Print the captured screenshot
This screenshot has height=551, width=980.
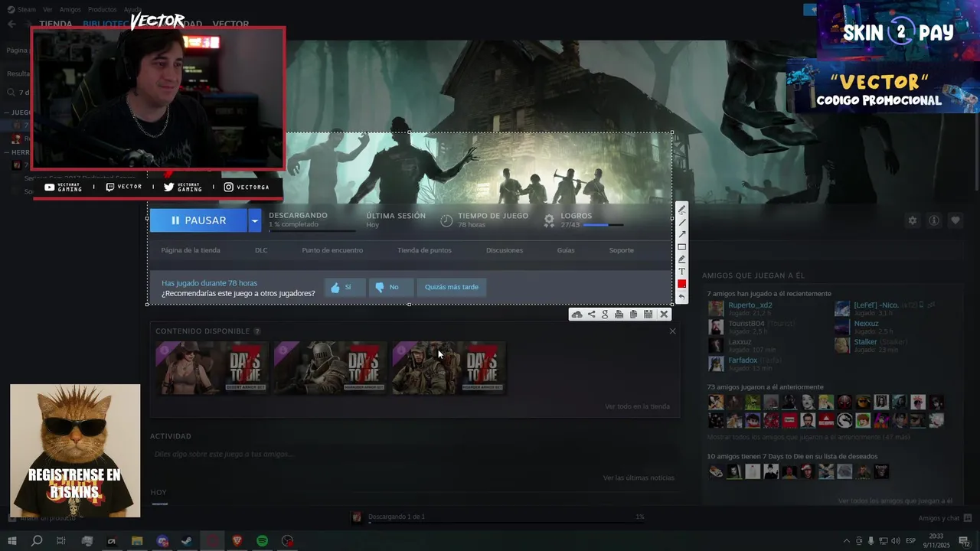point(619,315)
